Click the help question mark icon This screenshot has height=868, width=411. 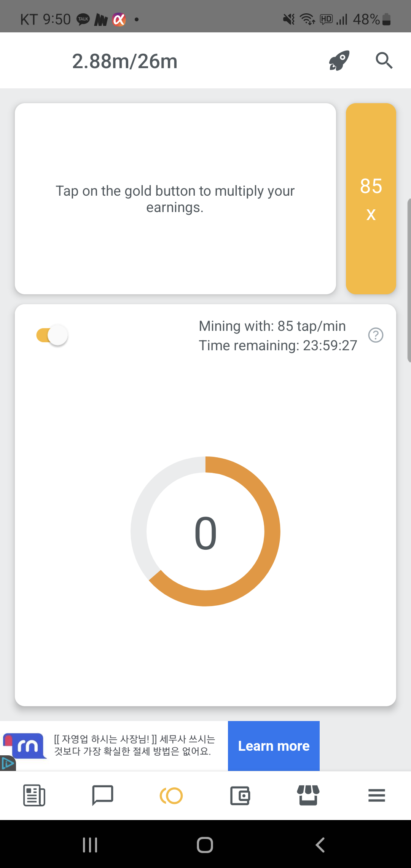[376, 335]
